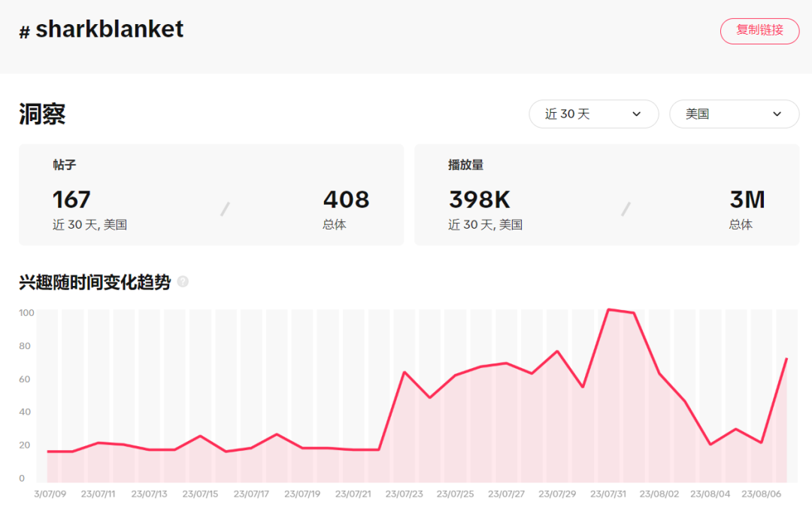Click the sharkblanket hashtag title
The height and width of the screenshot is (514, 812).
(x=109, y=29)
